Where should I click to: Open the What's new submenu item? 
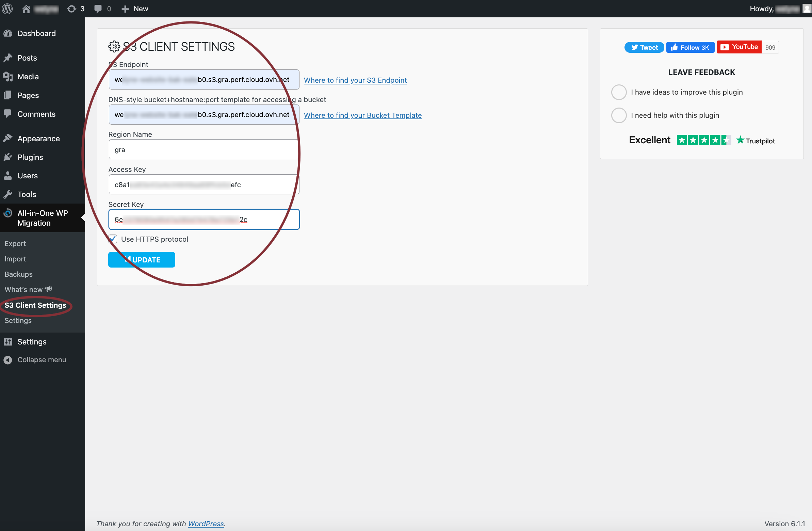(x=28, y=289)
